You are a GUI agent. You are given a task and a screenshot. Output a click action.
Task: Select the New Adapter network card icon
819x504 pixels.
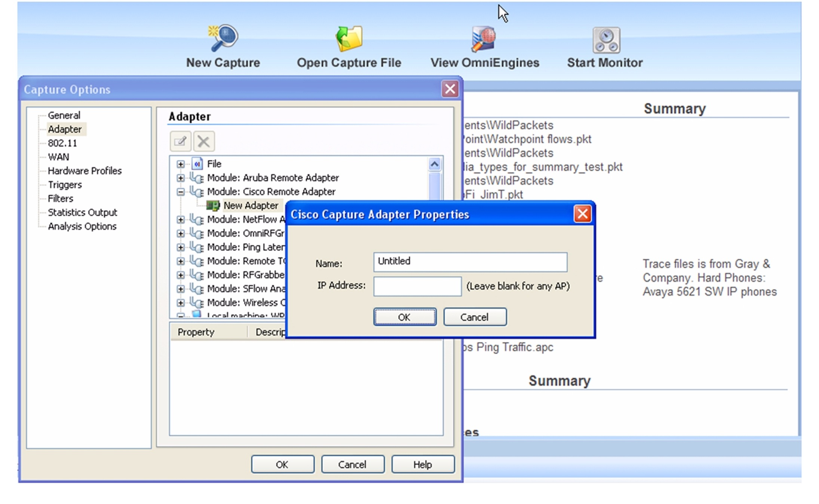213,206
